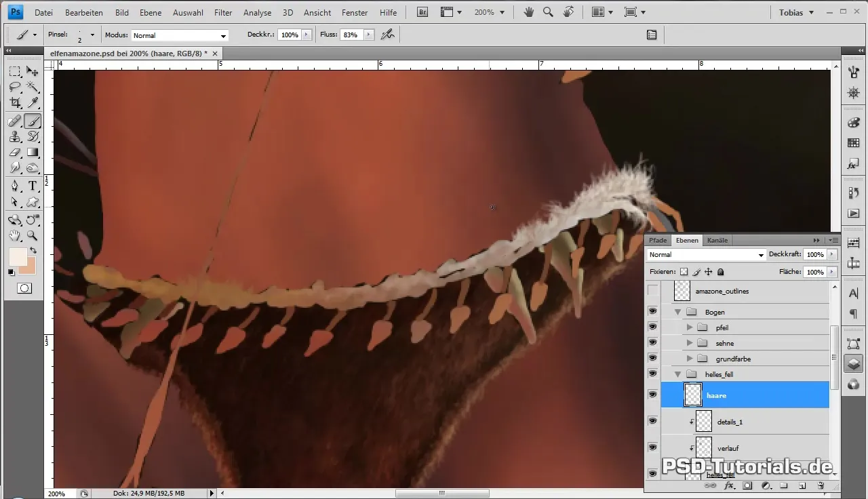This screenshot has width=868, height=499.
Task: Select the Type tool
Action: [33, 186]
